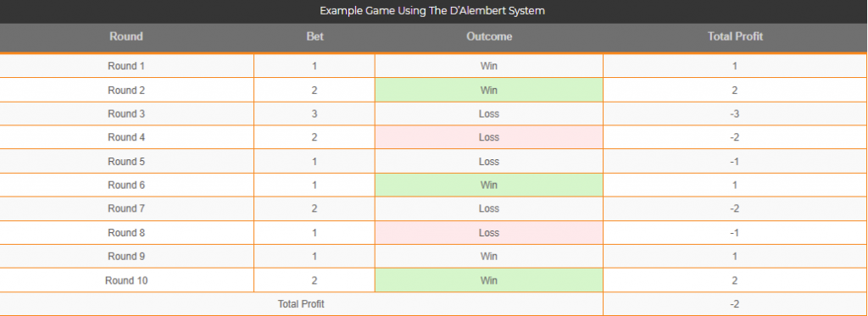Select the Round 3 bet value 3
The width and height of the screenshot is (868, 316).
tap(314, 114)
